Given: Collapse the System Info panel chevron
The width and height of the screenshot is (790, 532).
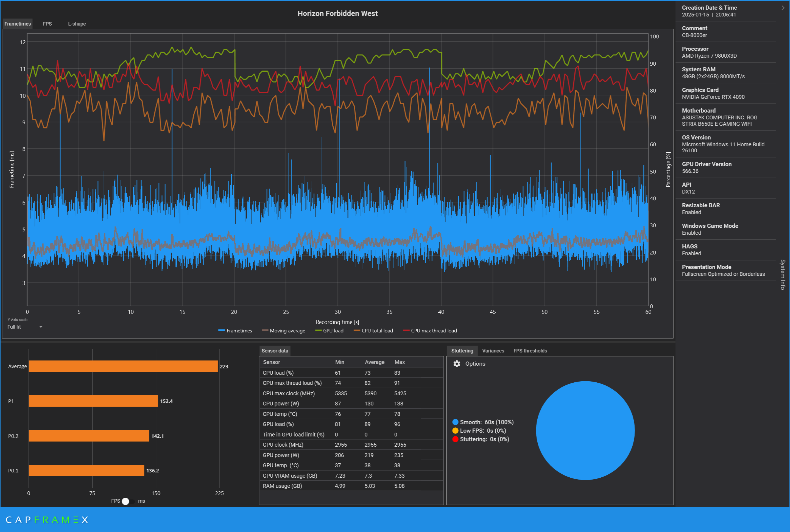Looking at the screenshot, I should point(783,8).
